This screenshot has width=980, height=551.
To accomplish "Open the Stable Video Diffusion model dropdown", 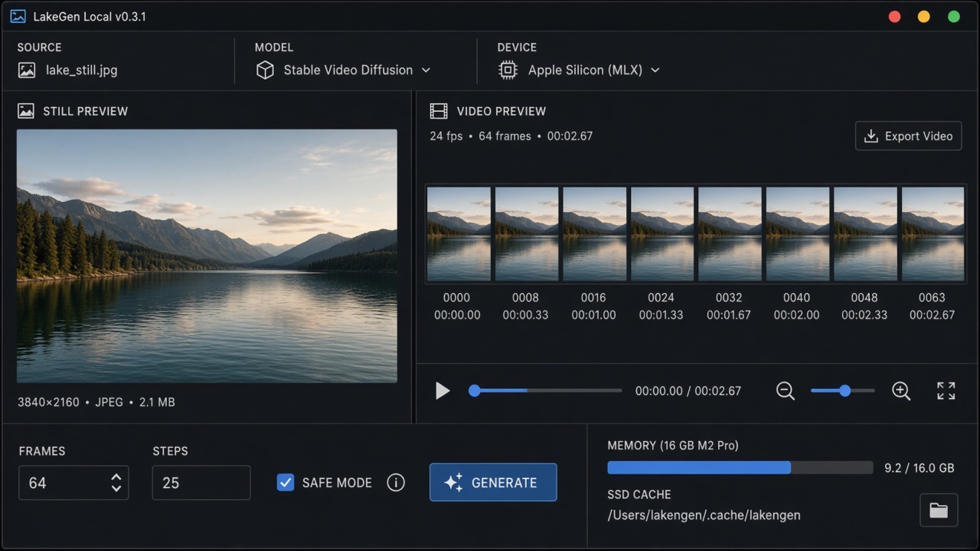I will pos(344,70).
